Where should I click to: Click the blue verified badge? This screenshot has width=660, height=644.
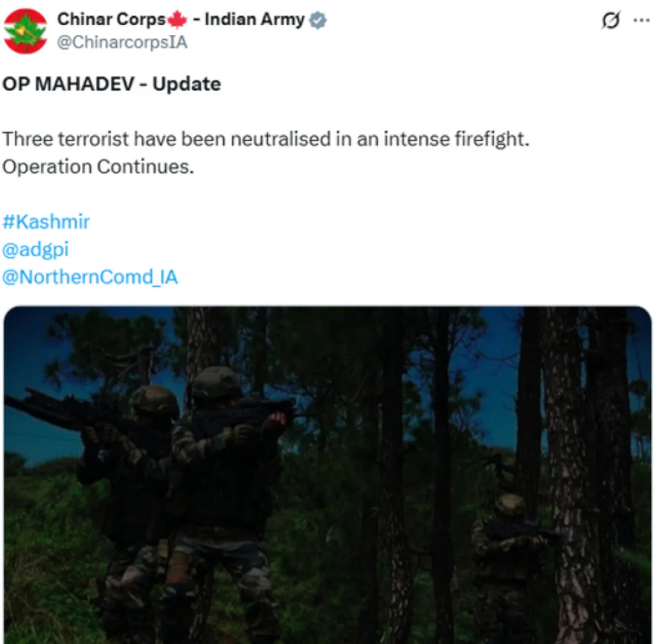(x=318, y=20)
